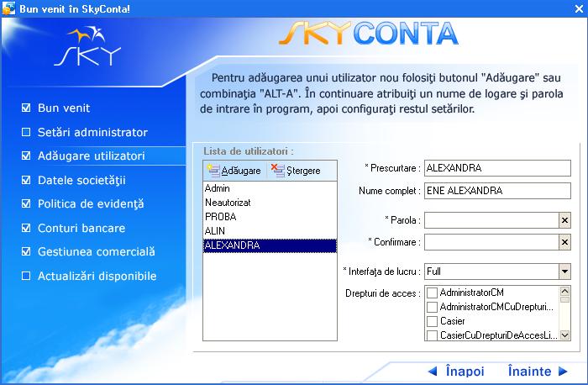This screenshot has width=588, height=385.
Task: Select PROBA in the user list
Action: click(270, 217)
